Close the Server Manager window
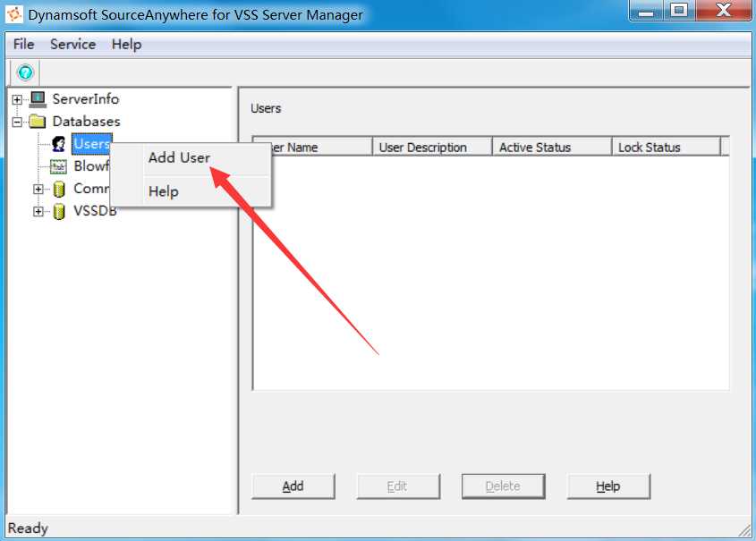Screen dimensions: 756x541 tap(723, 11)
